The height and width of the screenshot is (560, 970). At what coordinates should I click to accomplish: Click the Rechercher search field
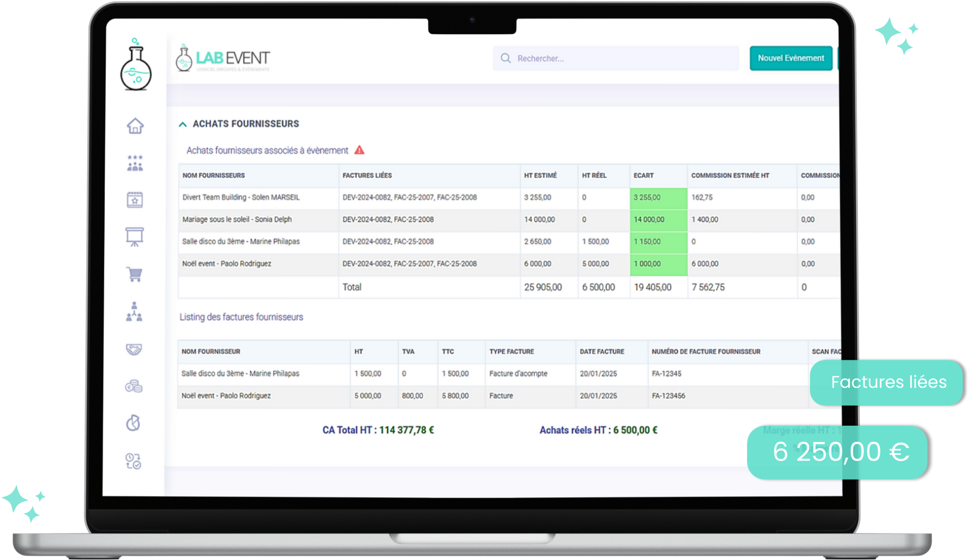(x=616, y=59)
